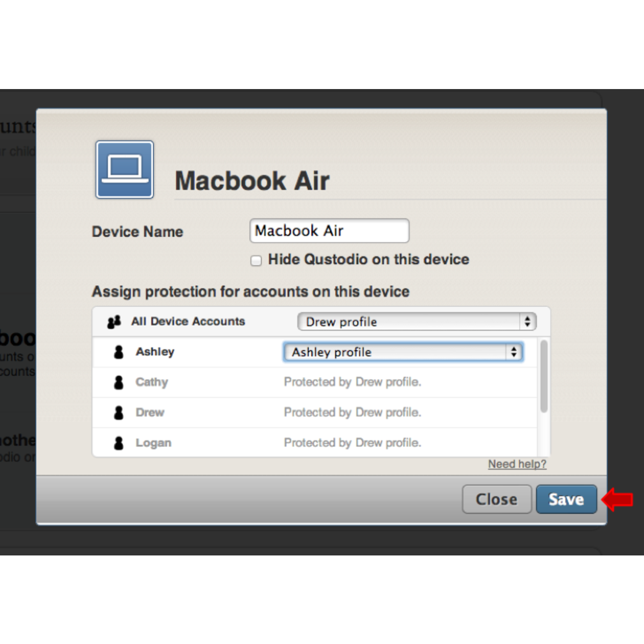Viewport: 644px width, 644px height.
Task: Save the device settings
Action: [566, 499]
